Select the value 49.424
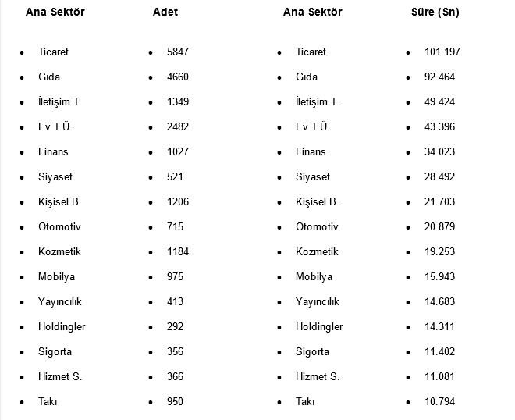The image size is (515, 420). (440, 101)
